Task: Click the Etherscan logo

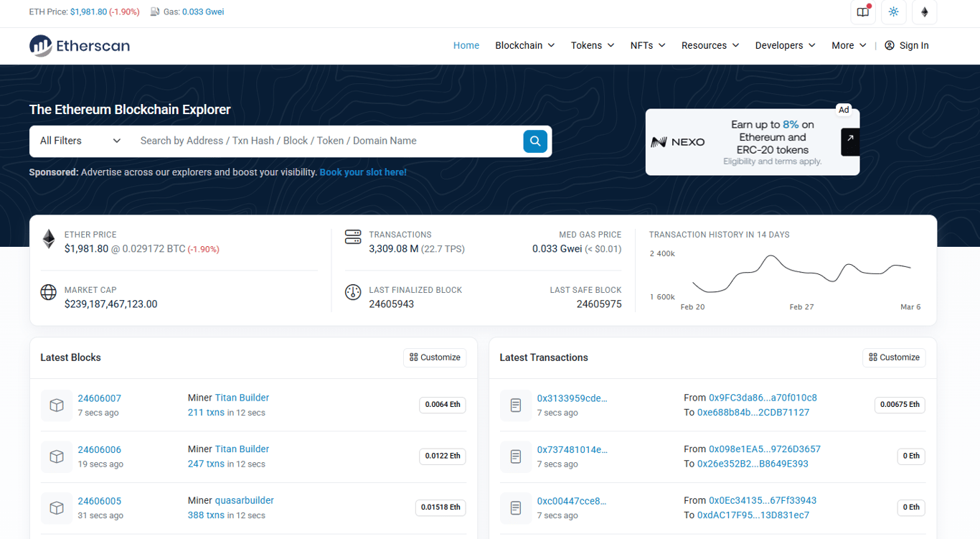Action: tap(79, 45)
